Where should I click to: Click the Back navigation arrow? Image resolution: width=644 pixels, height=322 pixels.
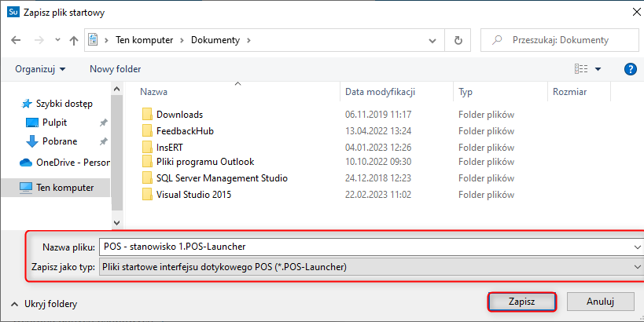point(16,40)
